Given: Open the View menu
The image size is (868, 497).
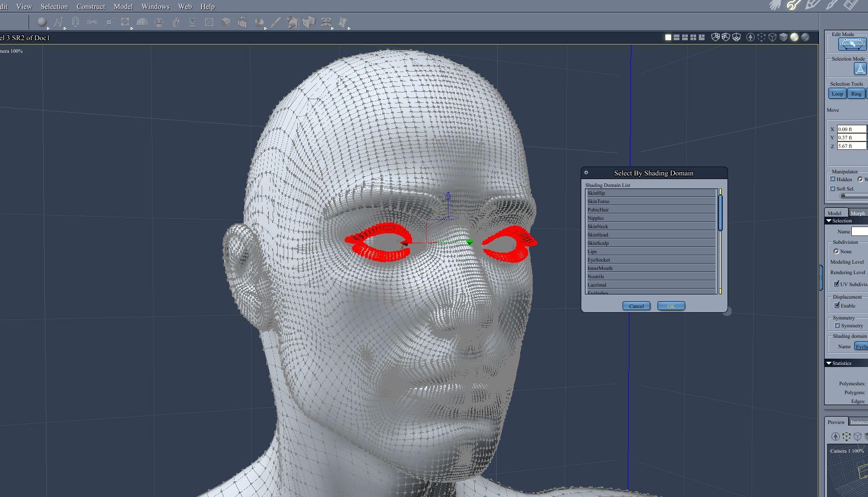Looking at the screenshot, I should (x=24, y=6).
